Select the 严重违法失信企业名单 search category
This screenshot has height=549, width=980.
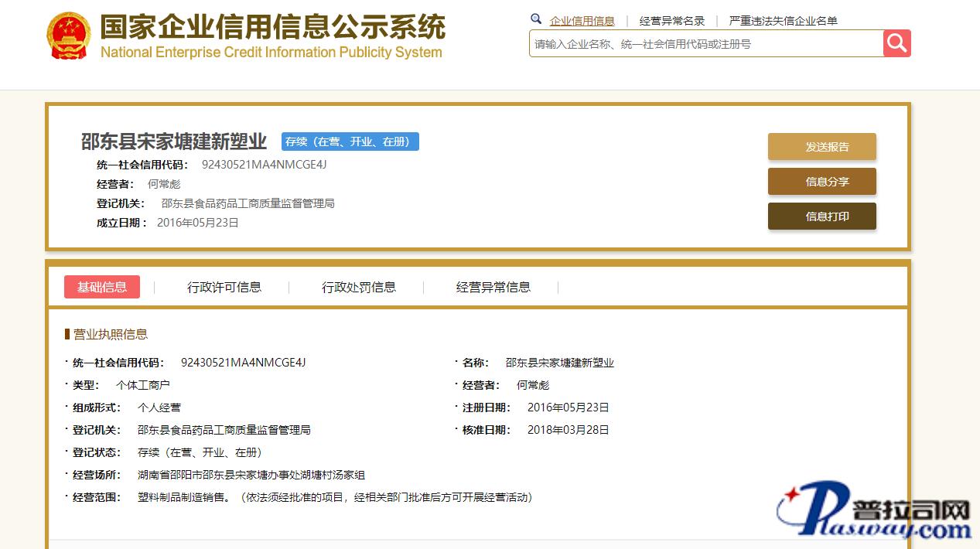point(783,21)
